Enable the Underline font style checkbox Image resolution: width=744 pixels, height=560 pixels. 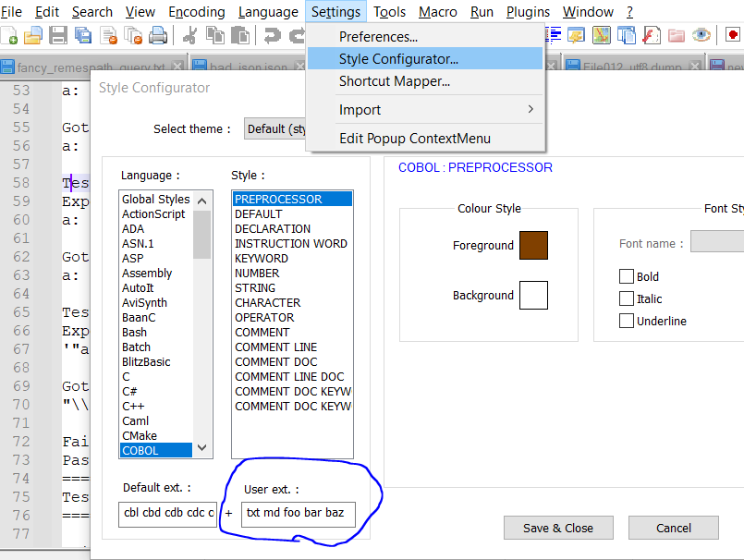[627, 321]
